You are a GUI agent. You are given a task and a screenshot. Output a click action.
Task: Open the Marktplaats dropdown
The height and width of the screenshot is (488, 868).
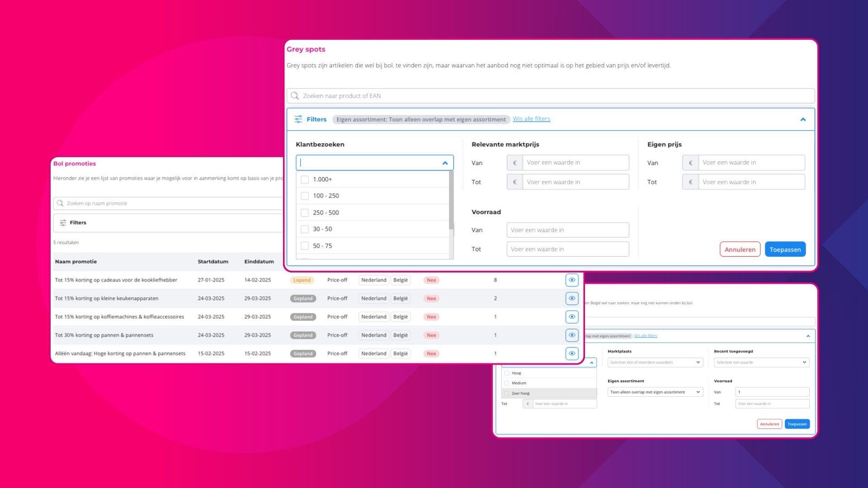pos(655,362)
